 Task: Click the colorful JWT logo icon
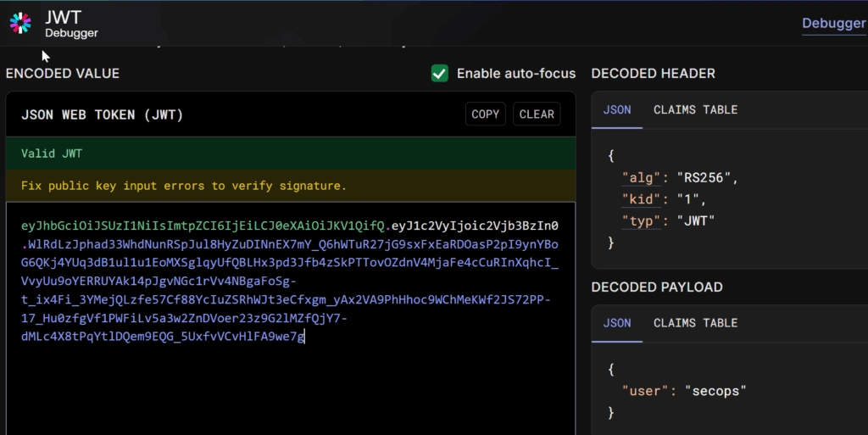coord(20,23)
